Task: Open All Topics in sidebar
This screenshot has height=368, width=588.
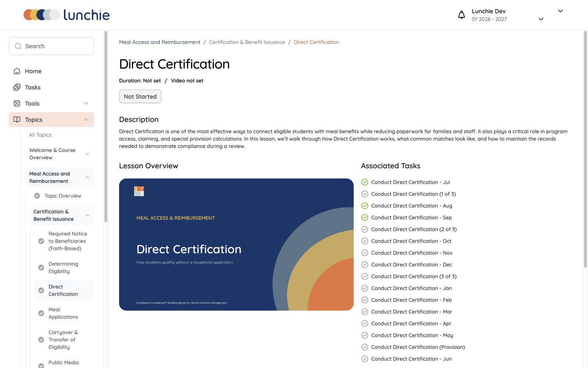Action: [x=40, y=135]
